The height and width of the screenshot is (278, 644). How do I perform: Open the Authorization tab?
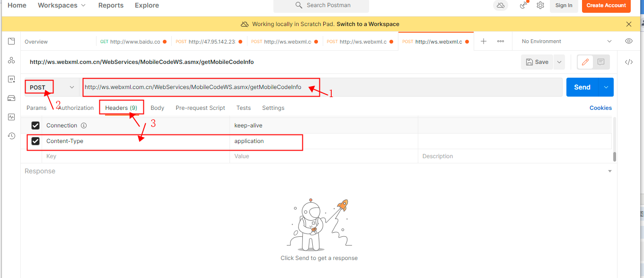click(x=76, y=108)
